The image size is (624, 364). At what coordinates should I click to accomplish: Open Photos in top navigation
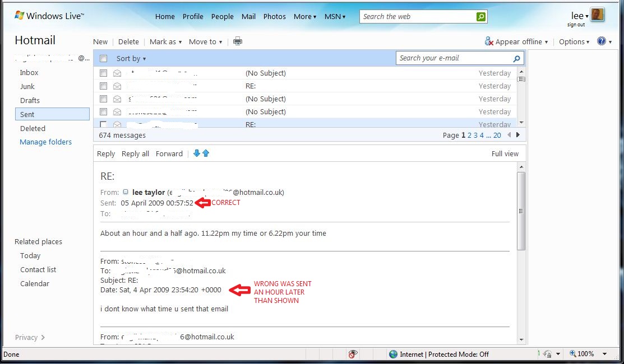coord(274,16)
